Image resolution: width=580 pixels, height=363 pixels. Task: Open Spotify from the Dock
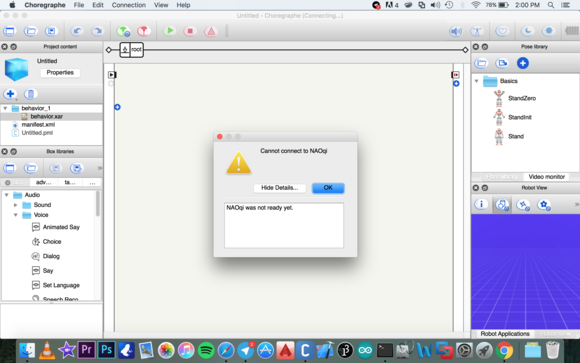(x=206, y=350)
